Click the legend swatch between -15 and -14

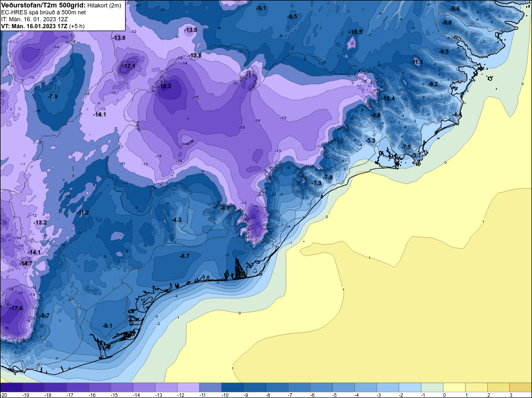pos(122,387)
